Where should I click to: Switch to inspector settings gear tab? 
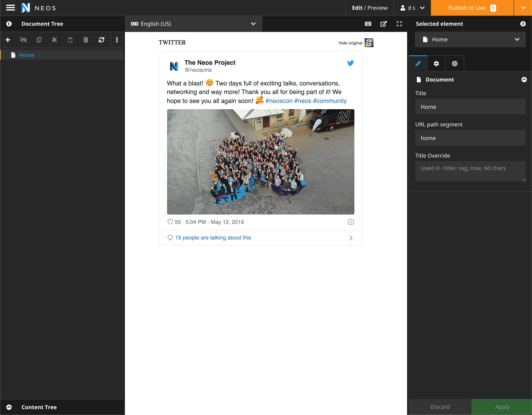point(436,64)
